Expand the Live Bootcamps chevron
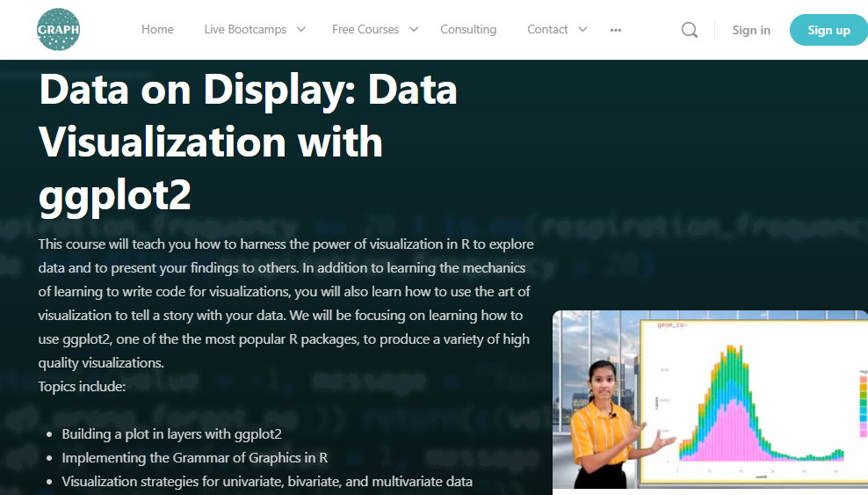The height and width of the screenshot is (495, 868). click(x=300, y=30)
